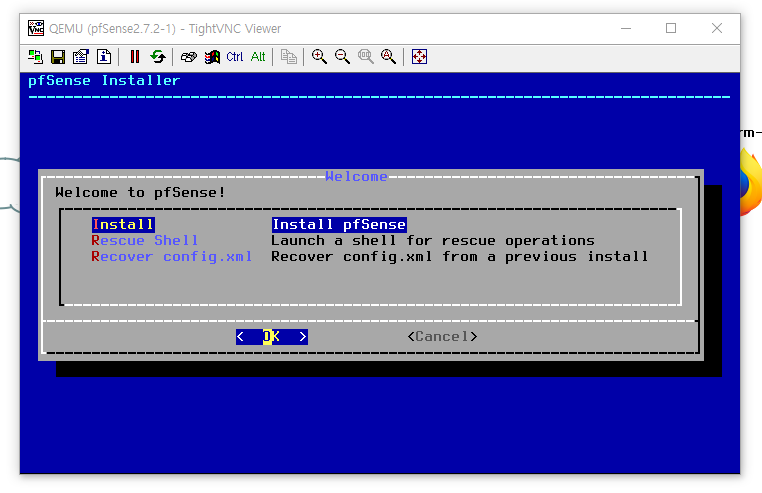Viewport: 762px width, 493px height.
Task: Toggle the Alt key button
Action: click(x=258, y=57)
